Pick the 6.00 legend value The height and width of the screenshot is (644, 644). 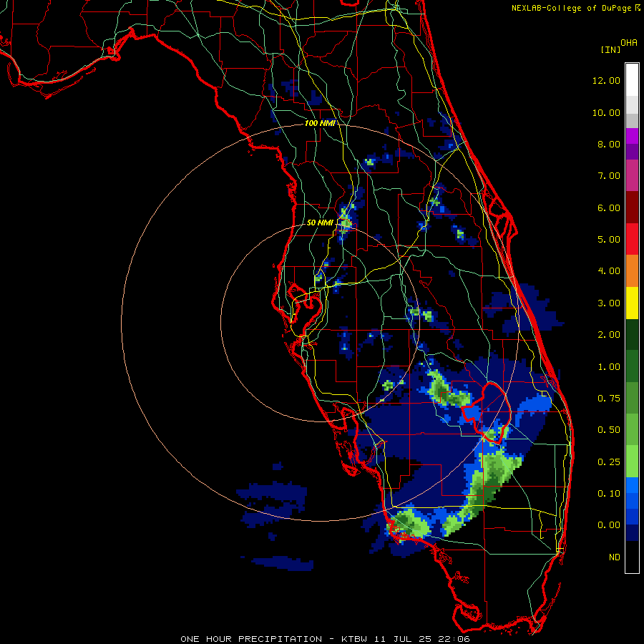[609, 208]
